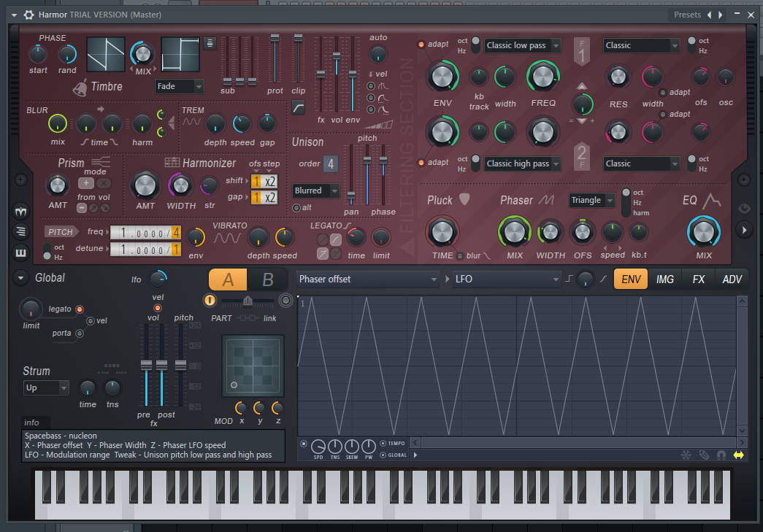Click the Harmonizer grid icon
This screenshot has width=763, height=532.
point(172,163)
